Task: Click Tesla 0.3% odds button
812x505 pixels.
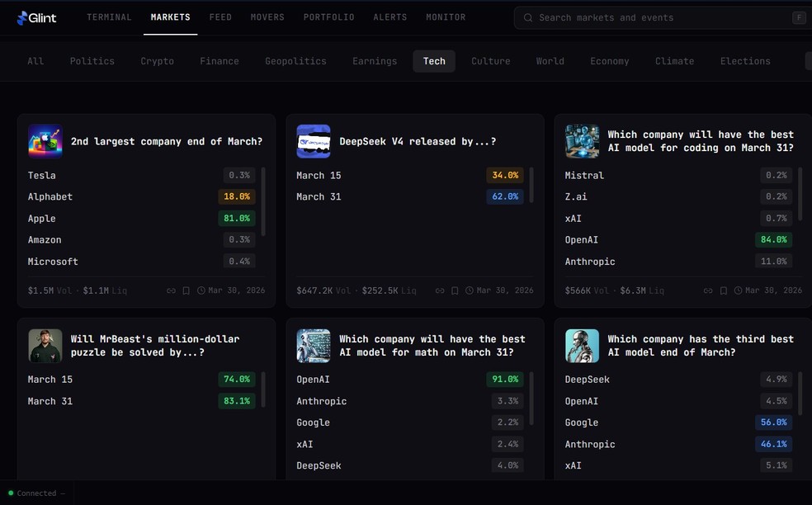Action: (x=239, y=175)
